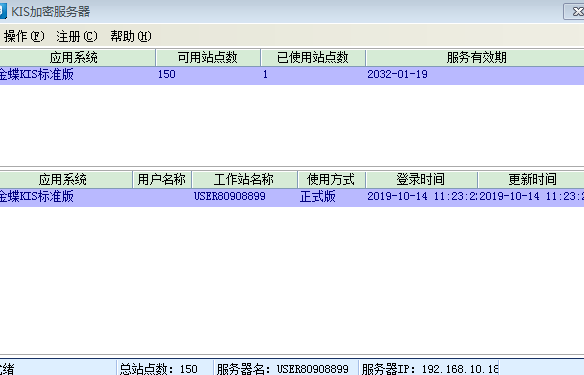Screen dimensions: 584x375
Task: Click the used stations value 1
Action: [265, 74]
